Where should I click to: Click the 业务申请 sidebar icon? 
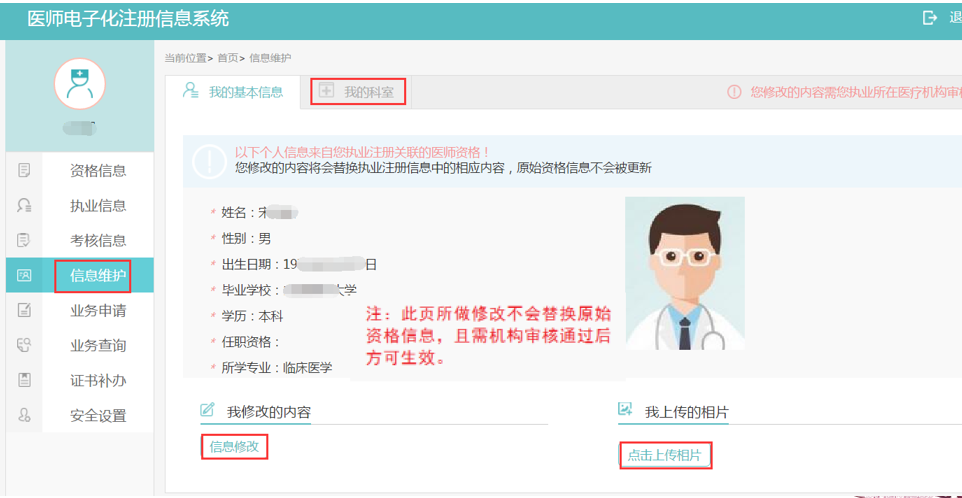[x=25, y=310]
